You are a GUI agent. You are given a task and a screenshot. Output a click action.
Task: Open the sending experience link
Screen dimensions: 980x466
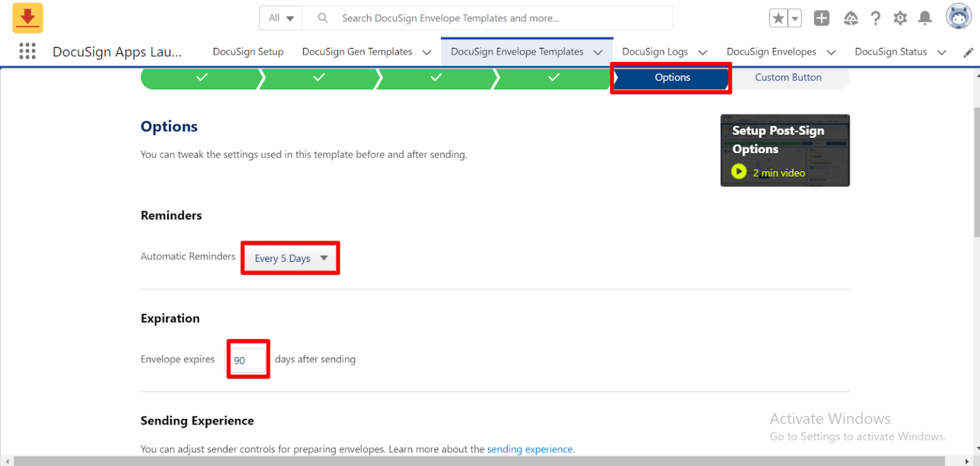[x=531, y=449]
